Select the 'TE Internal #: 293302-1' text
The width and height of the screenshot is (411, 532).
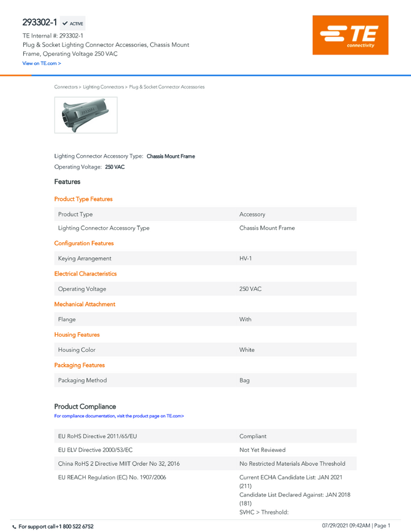(x=53, y=36)
